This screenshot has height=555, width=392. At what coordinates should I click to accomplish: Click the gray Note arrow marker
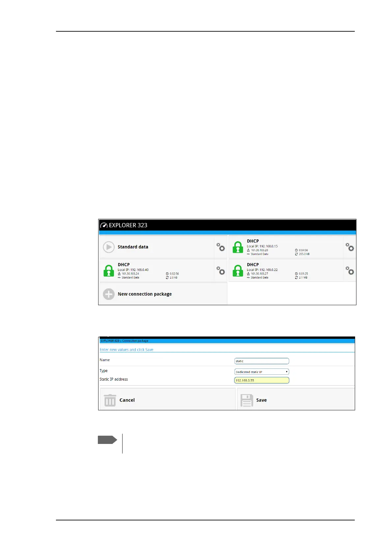tap(107, 440)
